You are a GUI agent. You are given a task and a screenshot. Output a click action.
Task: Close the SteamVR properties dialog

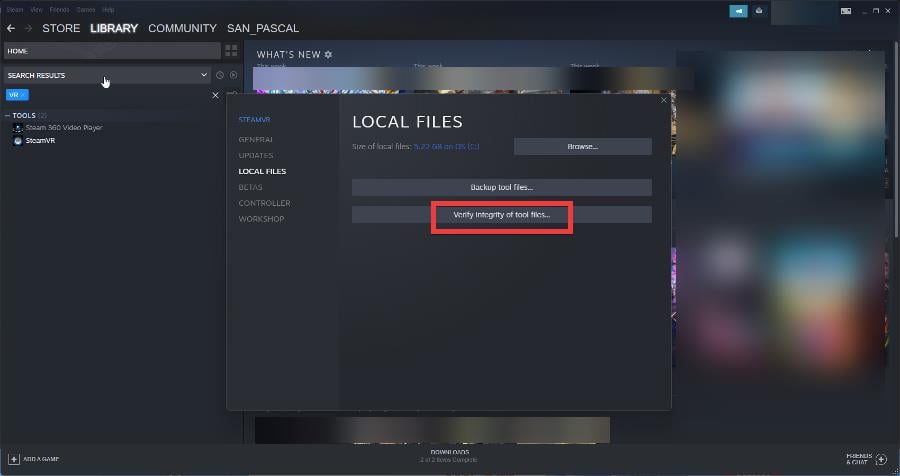664,100
